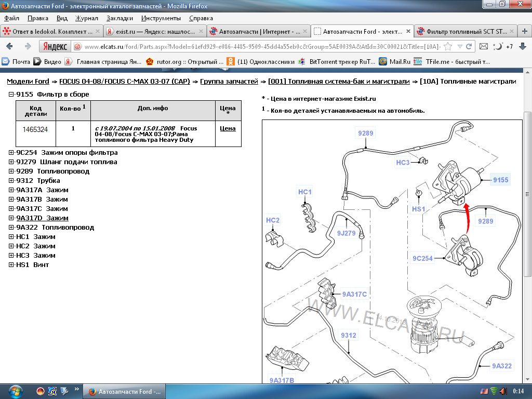Expand the HC1 Зажим node
Viewport: 532px width, 399px height.
[x=11, y=237]
